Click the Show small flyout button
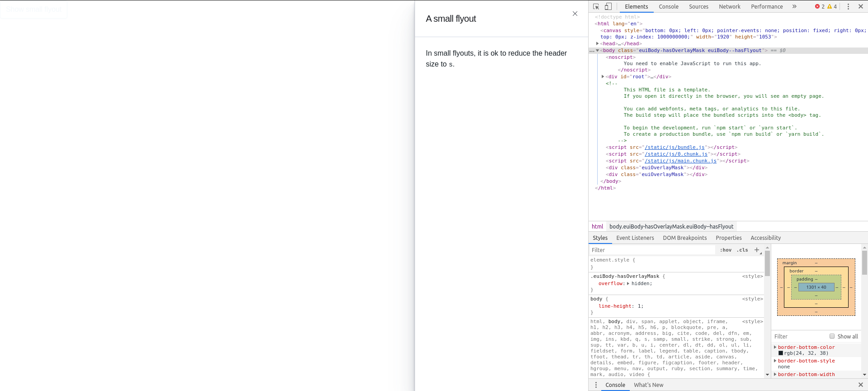Screen dimensions: 868x391 34,10
